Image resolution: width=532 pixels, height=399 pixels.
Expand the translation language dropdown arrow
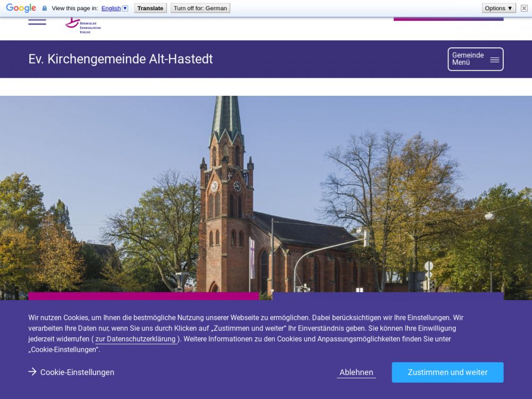click(x=125, y=9)
